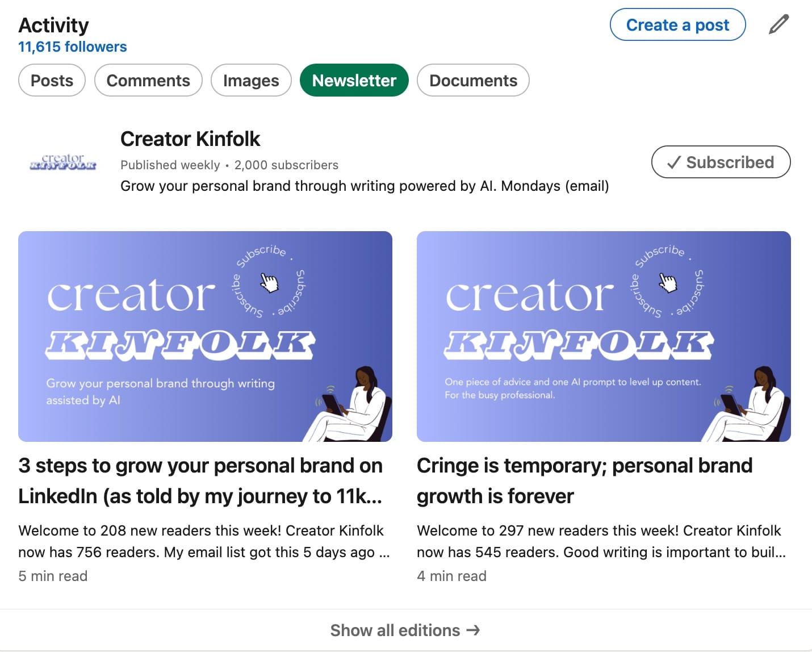Switch to the Comments tab
Viewport: 812px width, 652px height.
[x=148, y=81]
